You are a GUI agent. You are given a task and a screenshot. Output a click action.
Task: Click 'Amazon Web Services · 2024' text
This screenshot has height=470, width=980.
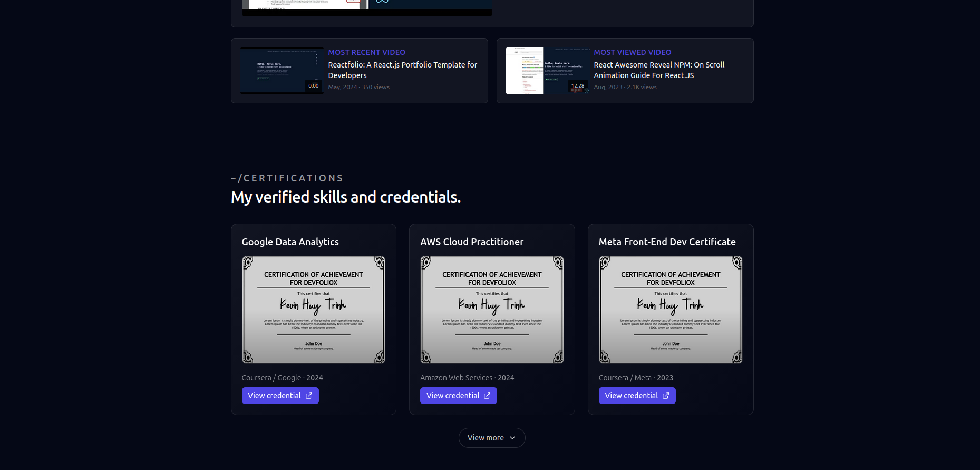pos(467,378)
